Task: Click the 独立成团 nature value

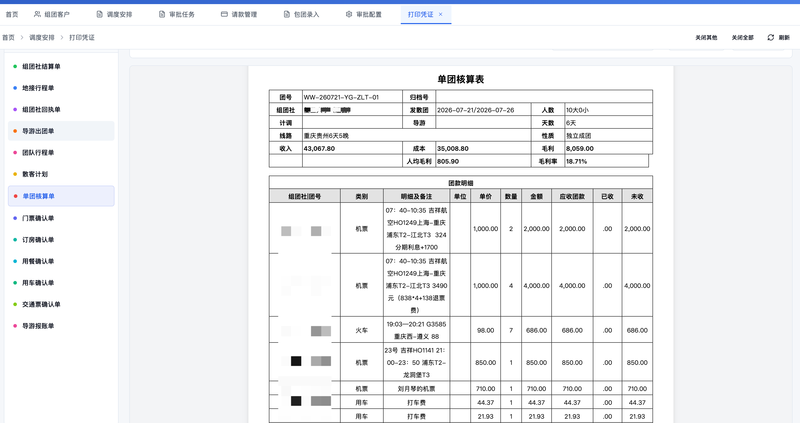Action: 579,136
